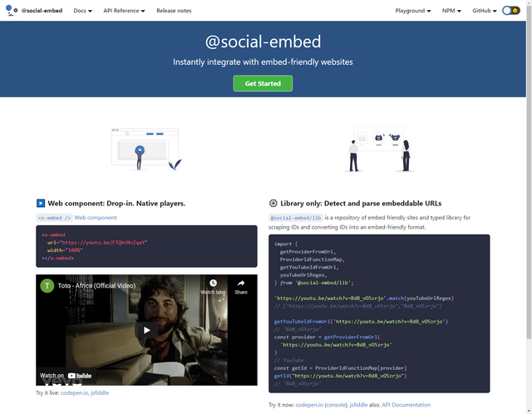This screenshot has height=414, width=532.
Task: Expand the GitHub dropdown menu
Action: [484, 11]
